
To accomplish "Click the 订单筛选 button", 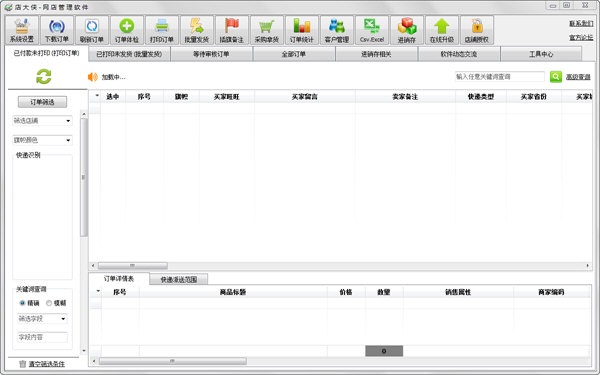I will click(42, 102).
